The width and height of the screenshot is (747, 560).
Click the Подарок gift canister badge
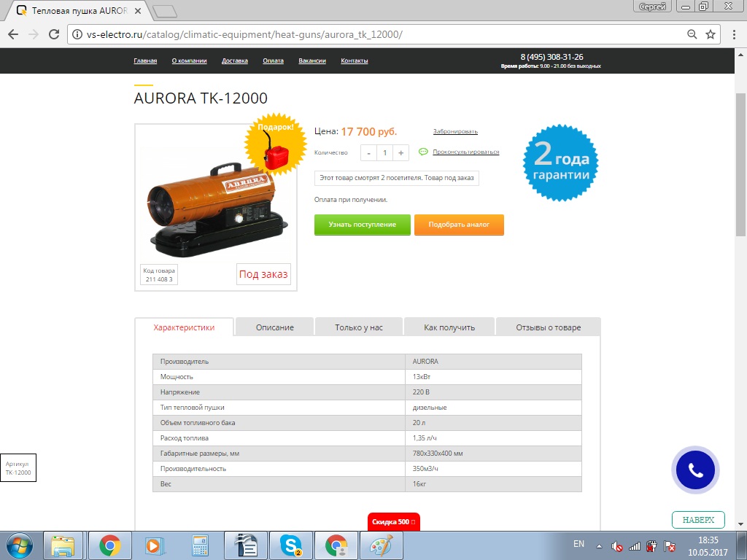coord(275,145)
